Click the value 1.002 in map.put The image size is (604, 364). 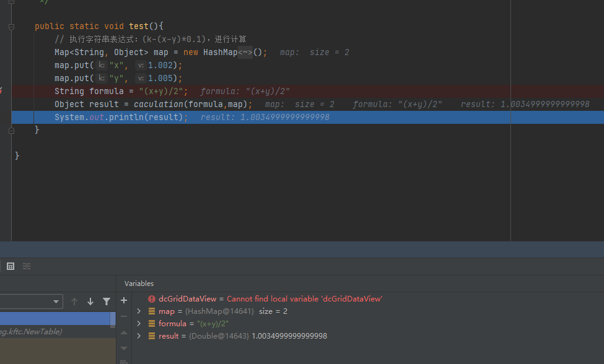160,66
